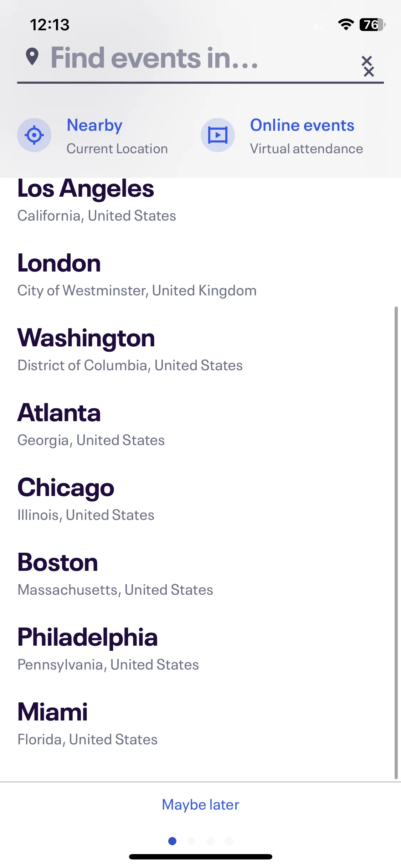401x868 pixels.
Task: Tap the battery indicator icon
Action: [x=372, y=25]
